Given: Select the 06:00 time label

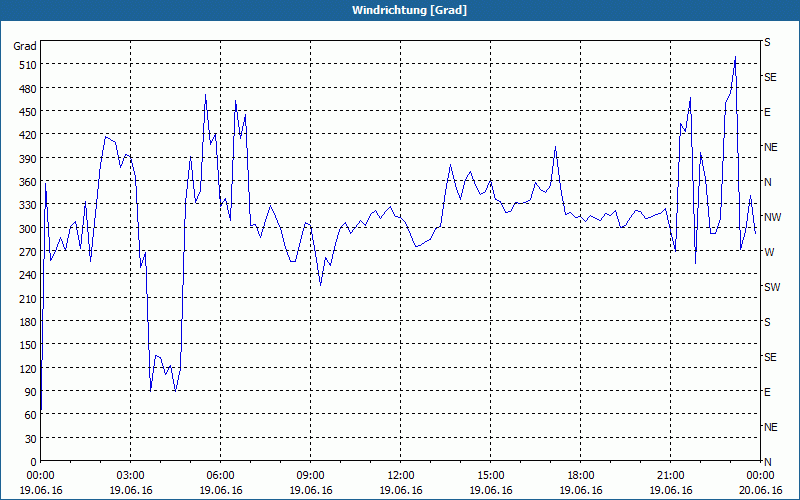Looking at the screenshot, I should pos(220,476).
